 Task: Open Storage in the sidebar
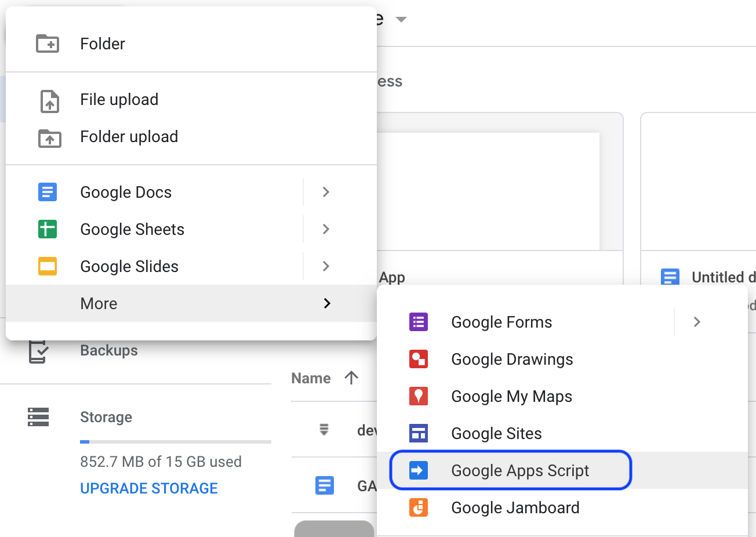[x=106, y=417]
